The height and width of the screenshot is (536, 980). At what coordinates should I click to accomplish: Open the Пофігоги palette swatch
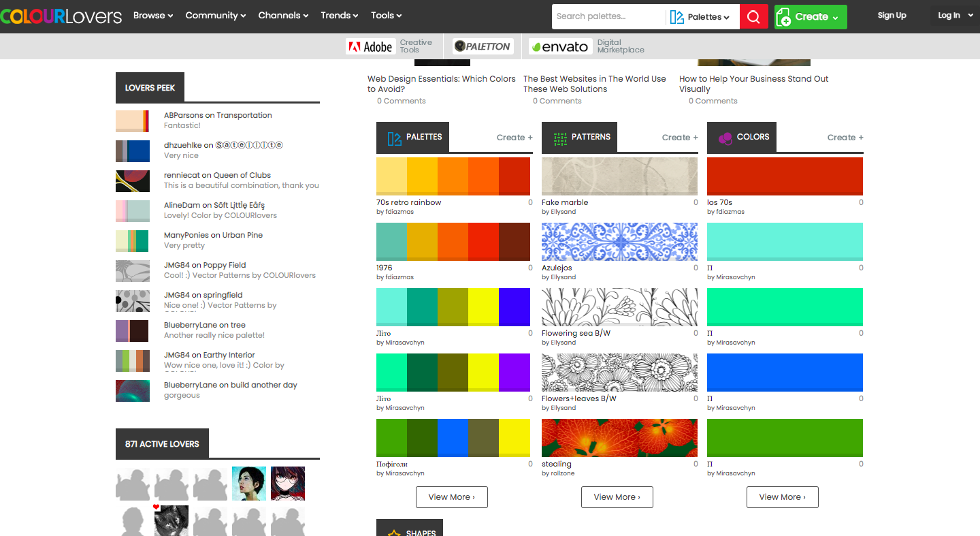453,438
